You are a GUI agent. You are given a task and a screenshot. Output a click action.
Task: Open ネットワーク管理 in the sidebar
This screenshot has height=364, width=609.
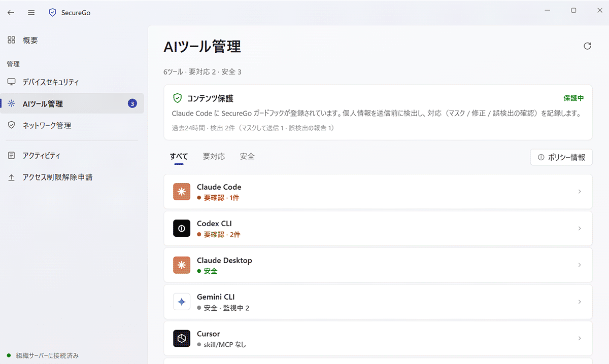(72, 125)
